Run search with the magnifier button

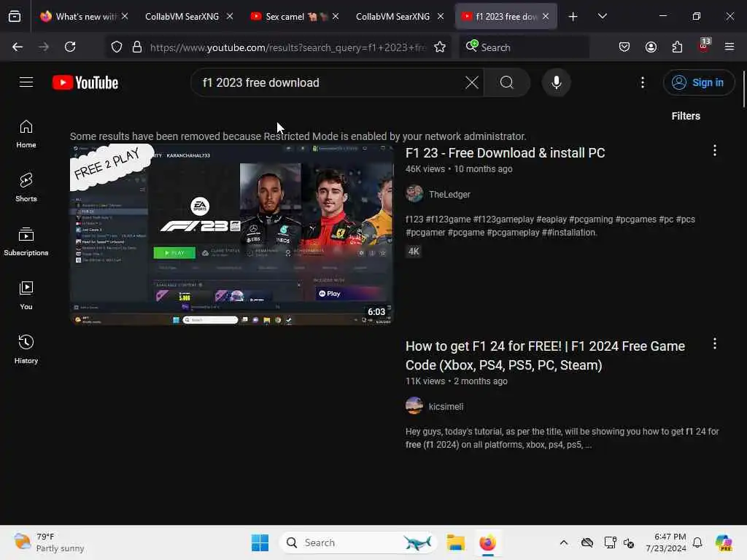point(507,82)
